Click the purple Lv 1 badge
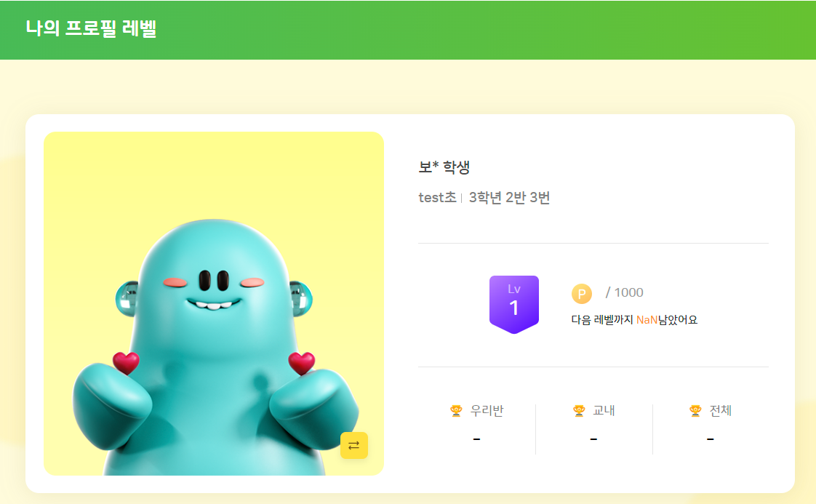816x504 pixels. tap(513, 304)
